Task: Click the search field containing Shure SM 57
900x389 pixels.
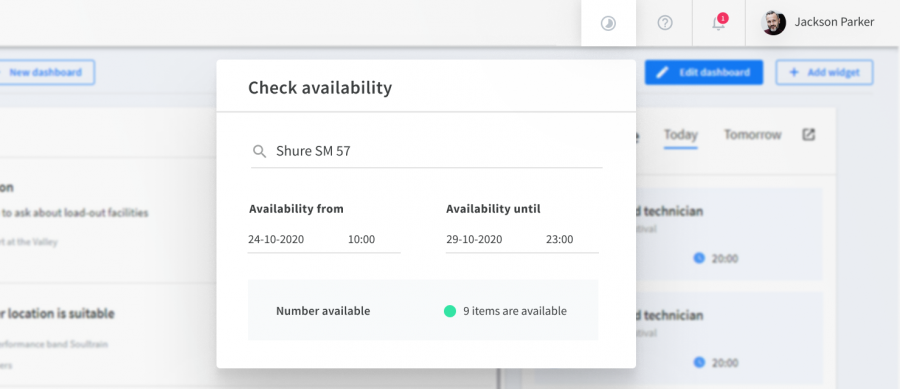Action: coord(426,151)
